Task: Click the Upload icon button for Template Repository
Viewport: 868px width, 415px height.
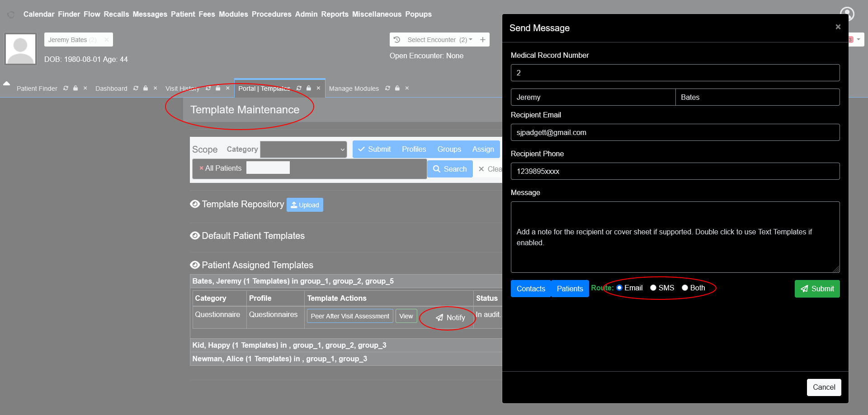Action: tap(305, 205)
